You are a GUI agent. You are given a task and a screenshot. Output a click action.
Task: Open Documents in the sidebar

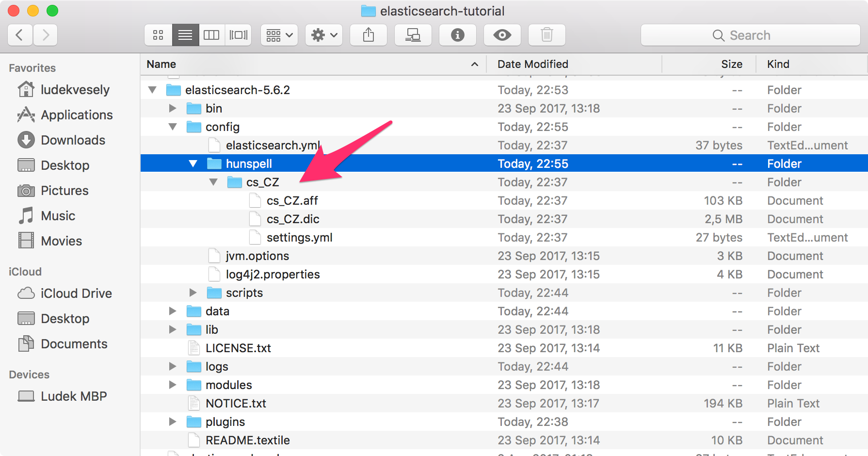click(x=62, y=344)
